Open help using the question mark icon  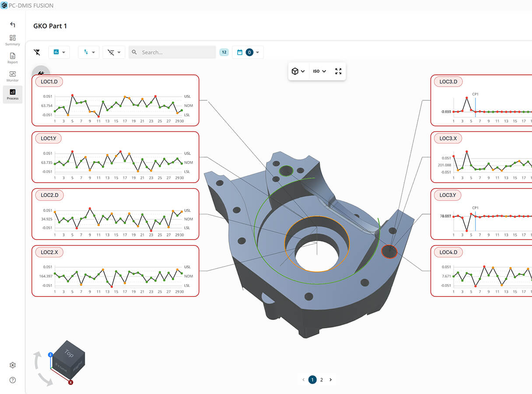(x=13, y=380)
